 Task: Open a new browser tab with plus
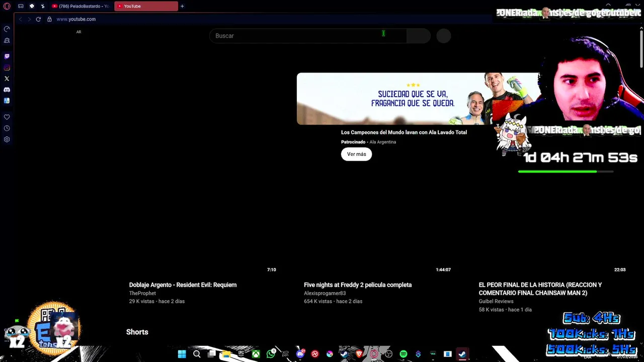pos(182,6)
